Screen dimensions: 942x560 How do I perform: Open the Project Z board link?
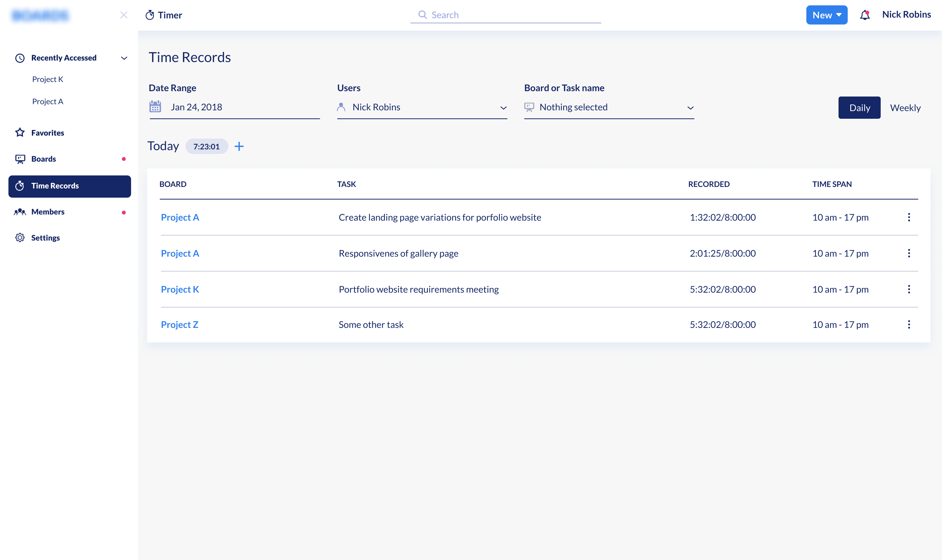coord(179,325)
